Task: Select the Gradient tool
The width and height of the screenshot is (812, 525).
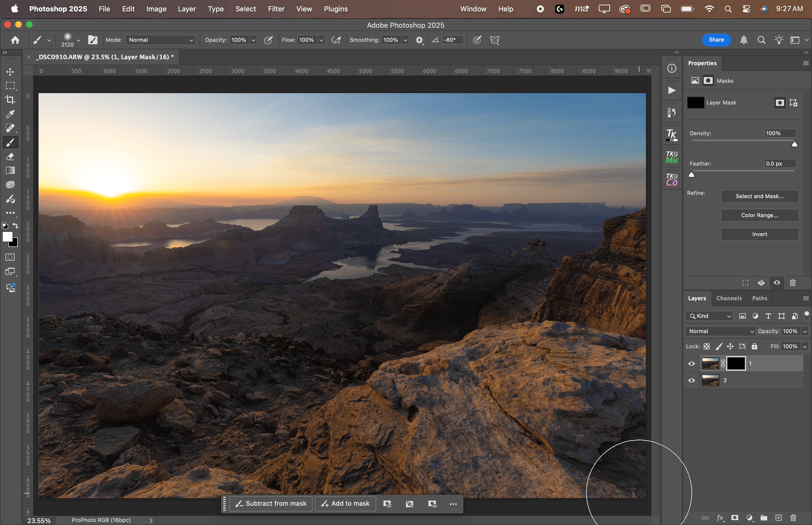Action: 10,171
